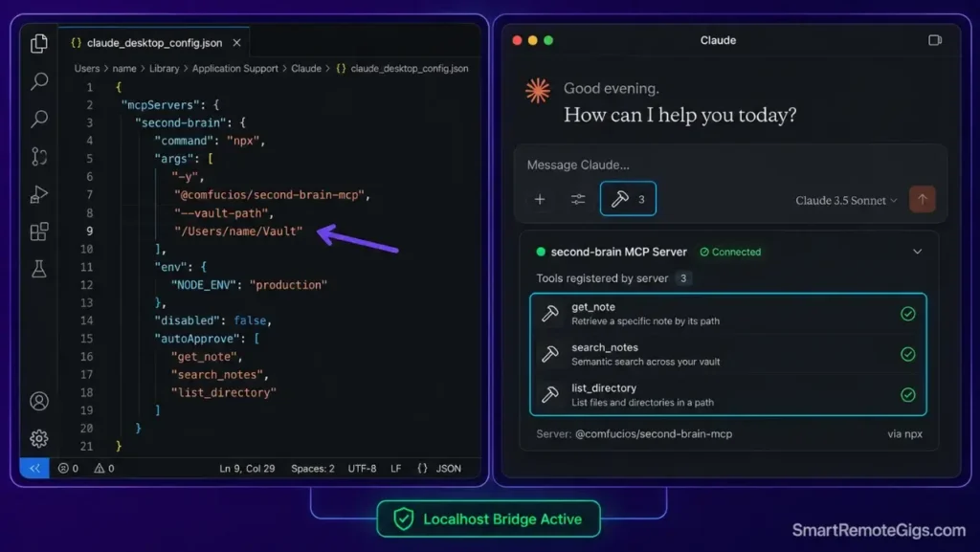Click the "production" value on line 12
The width and height of the screenshot is (980, 552).
pos(288,285)
